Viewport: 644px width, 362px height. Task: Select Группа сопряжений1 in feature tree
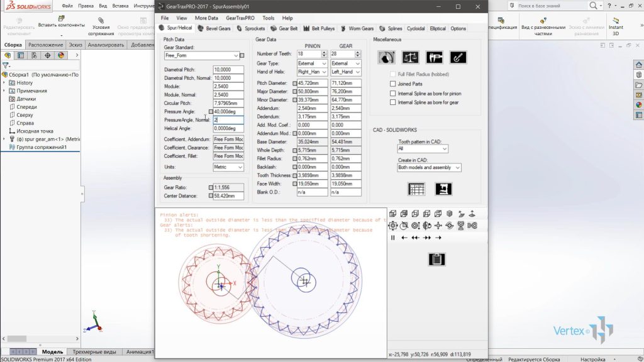pos(42,147)
